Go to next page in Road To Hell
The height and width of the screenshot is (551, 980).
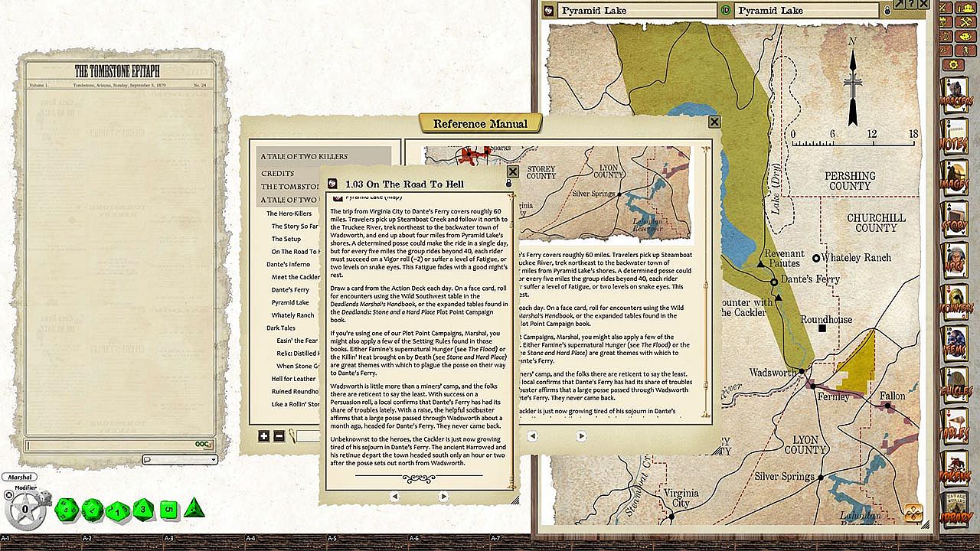(x=444, y=496)
